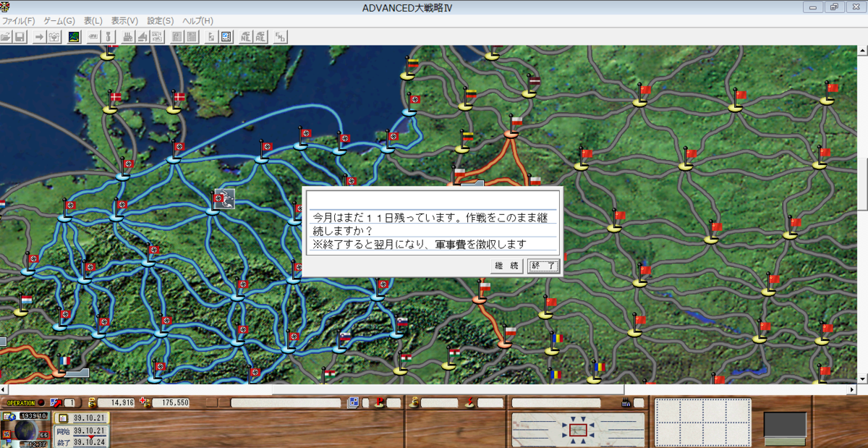Click the vertical scrollbar up arrow
The image size is (868, 448).
click(862, 51)
